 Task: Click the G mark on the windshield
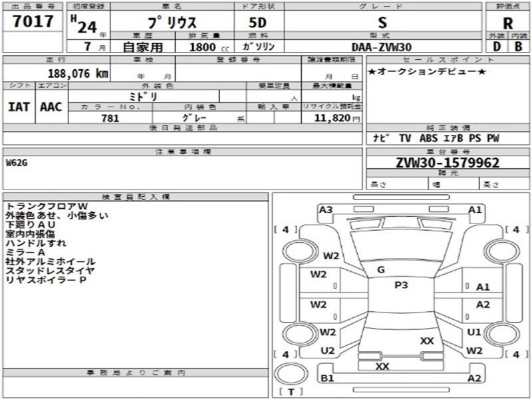[380, 270]
